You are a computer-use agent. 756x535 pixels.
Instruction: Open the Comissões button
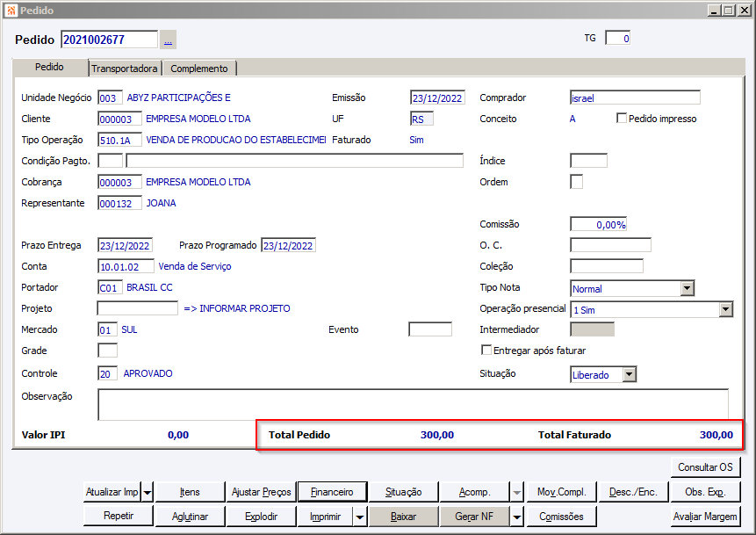coord(561,517)
